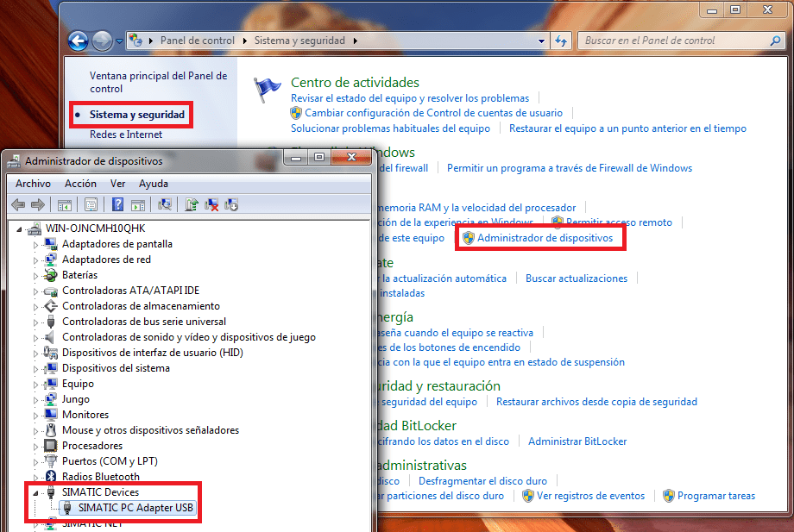
Task: Click Controladoras de sonido speaker icon
Action: pyautogui.click(x=50, y=337)
